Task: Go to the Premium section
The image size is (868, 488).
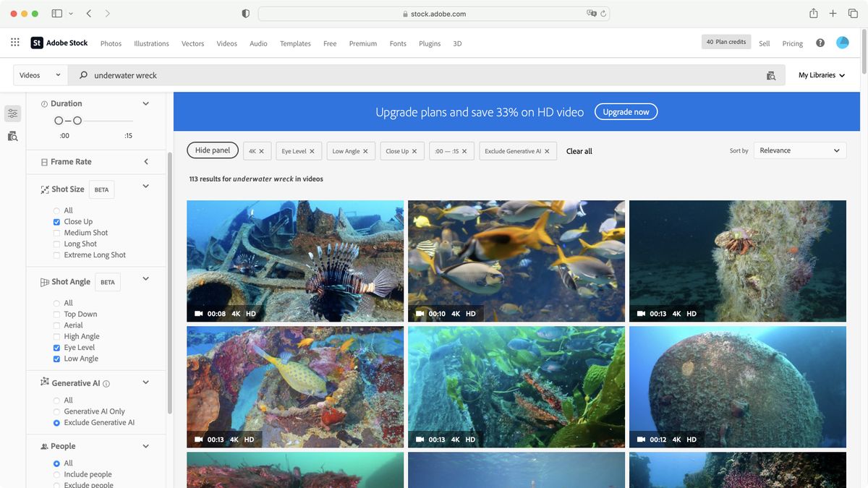Action: pos(363,43)
